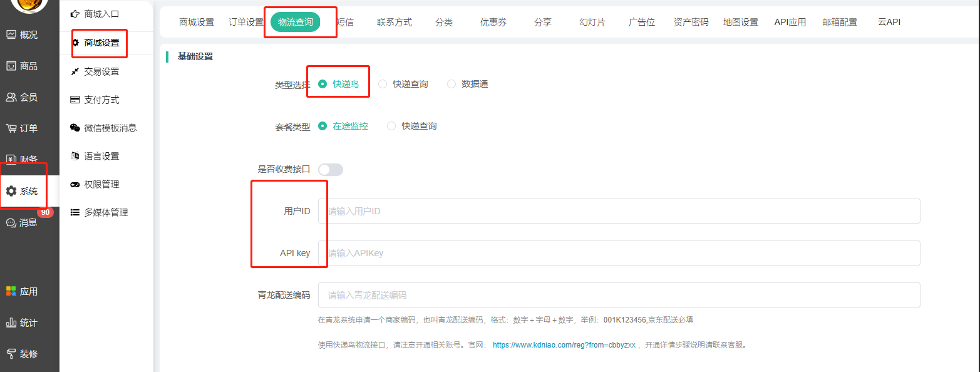Open 支付方式 in the submenu
This screenshot has width=980, height=372.
coord(101,100)
